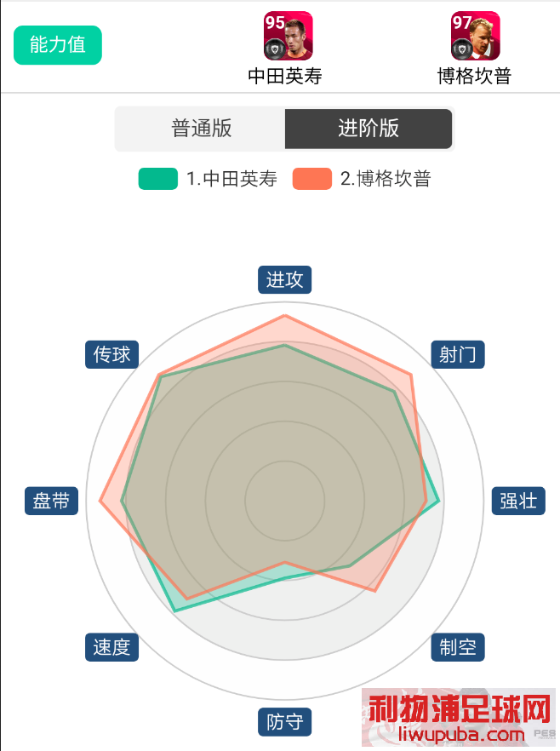
Task: Click the 速度 axis label
Action: coord(112,647)
